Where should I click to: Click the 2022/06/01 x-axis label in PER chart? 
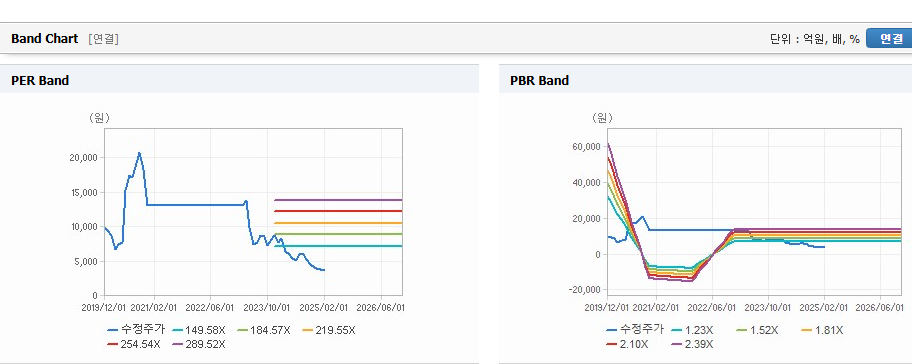(210, 307)
